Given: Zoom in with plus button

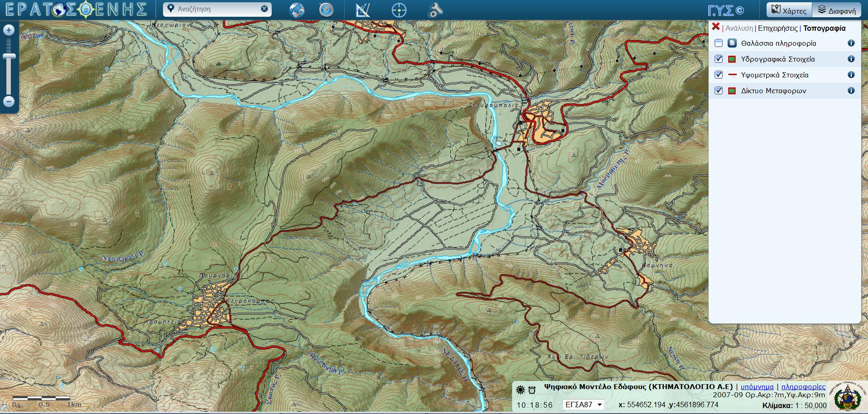Looking at the screenshot, I should tap(9, 30).
